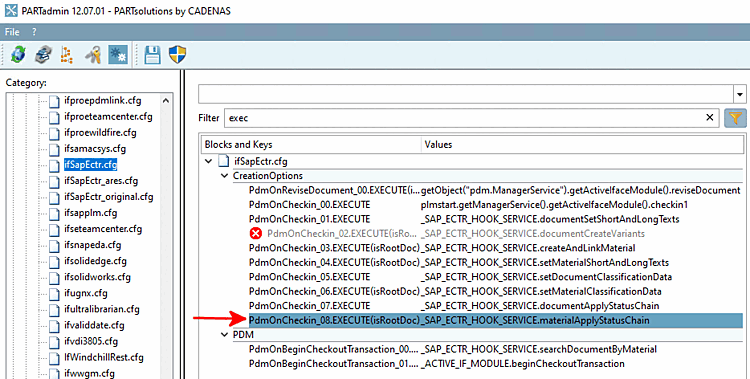
Task: Click red X on PdmOnCheckin_02 entry
Action: tap(256, 234)
